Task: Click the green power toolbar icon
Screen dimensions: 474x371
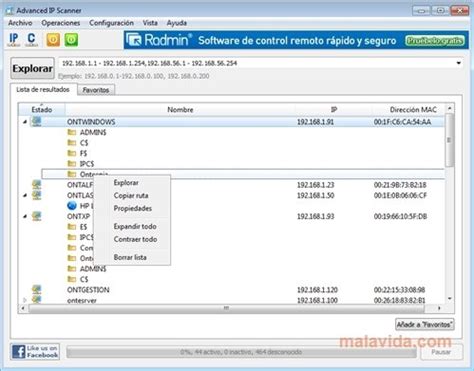Action: pos(71,40)
